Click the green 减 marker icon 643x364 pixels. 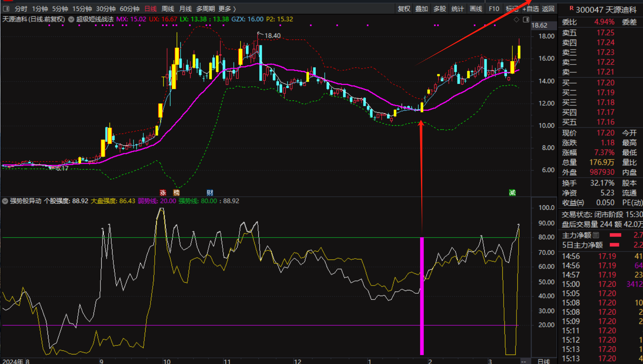point(512,193)
